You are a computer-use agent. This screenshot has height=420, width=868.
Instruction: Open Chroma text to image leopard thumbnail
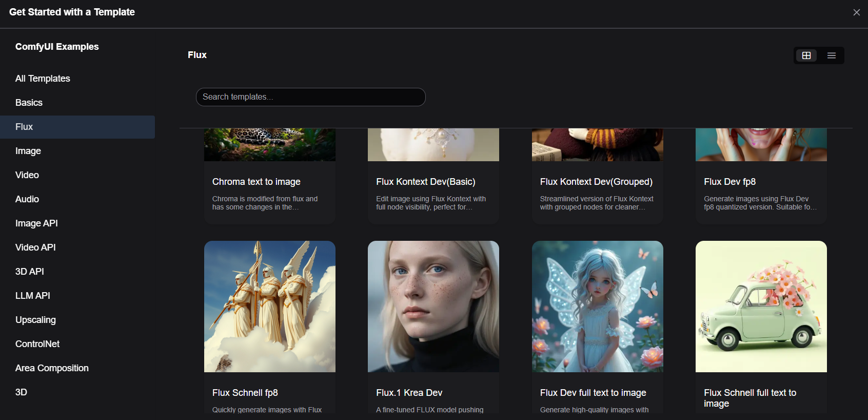coord(270,145)
